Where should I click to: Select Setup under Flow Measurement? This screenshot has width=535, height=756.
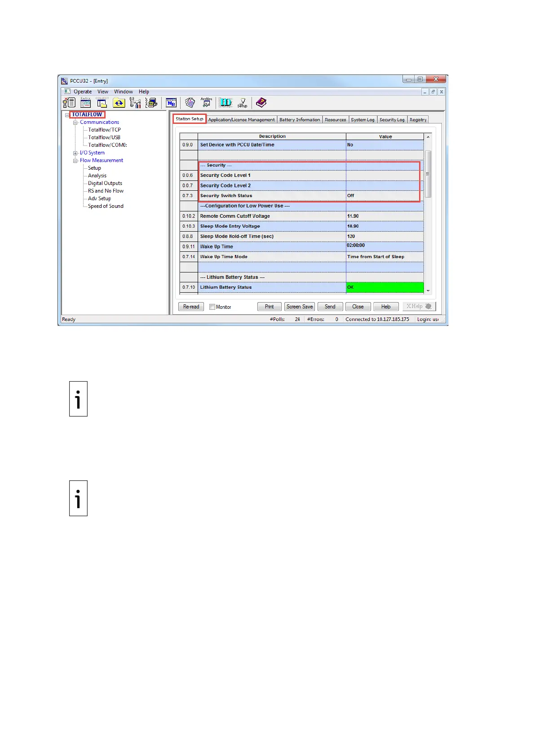[x=94, y=168]
